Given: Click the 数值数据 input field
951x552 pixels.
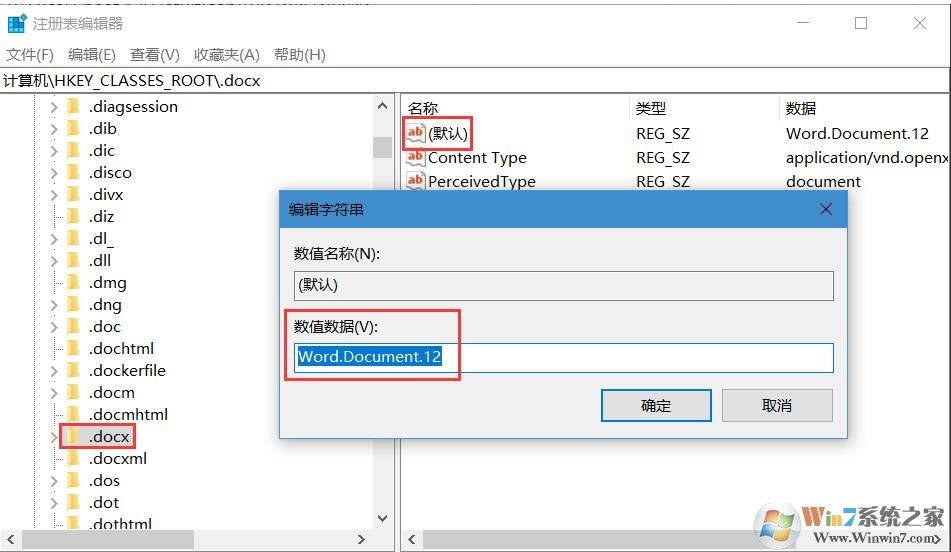Looking at the screenshot, I should (x=563, y=357).
